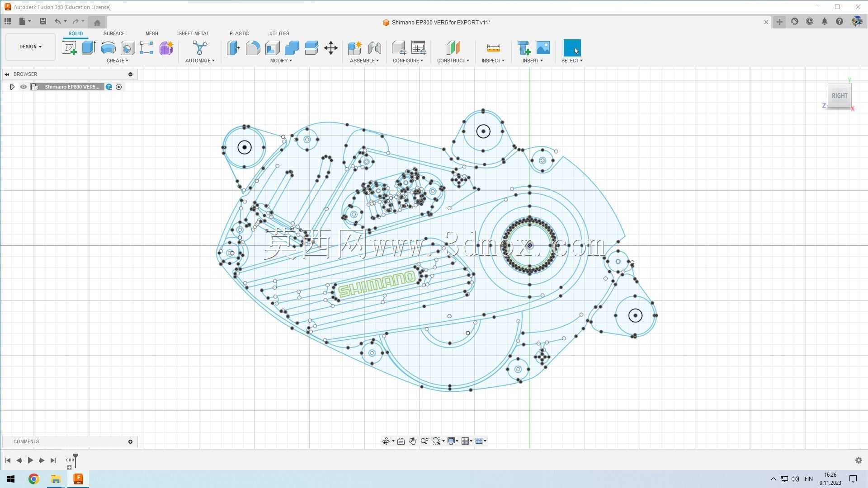Select the Revolve tool
Screen dimensions: 868x488
108,48
